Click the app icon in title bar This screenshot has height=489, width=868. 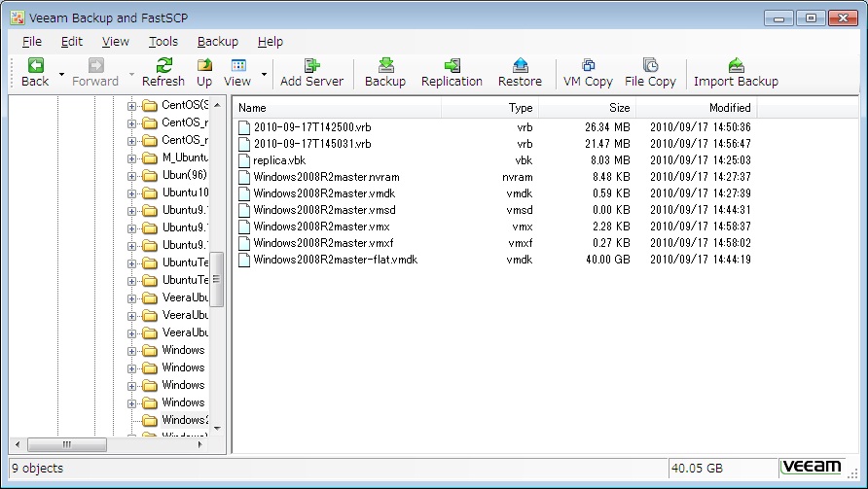tap(18, 17)
